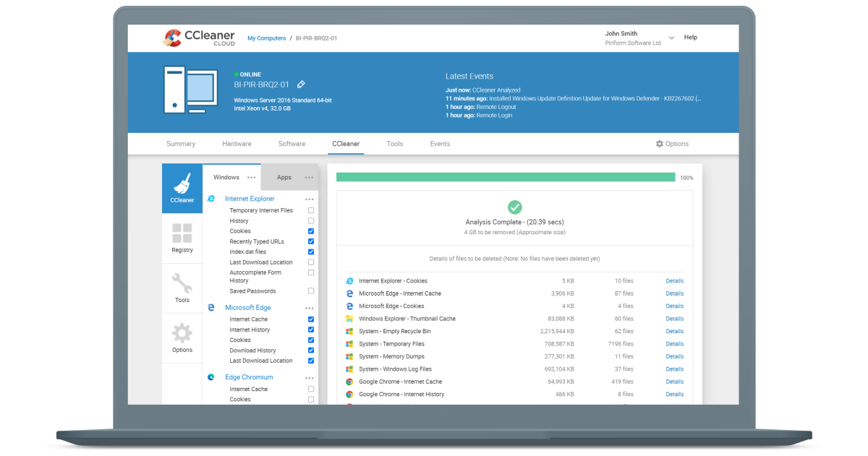
Task: Select the wrench Tools sidebar icon
Action: pyautogui.click(x=182, y=288)
